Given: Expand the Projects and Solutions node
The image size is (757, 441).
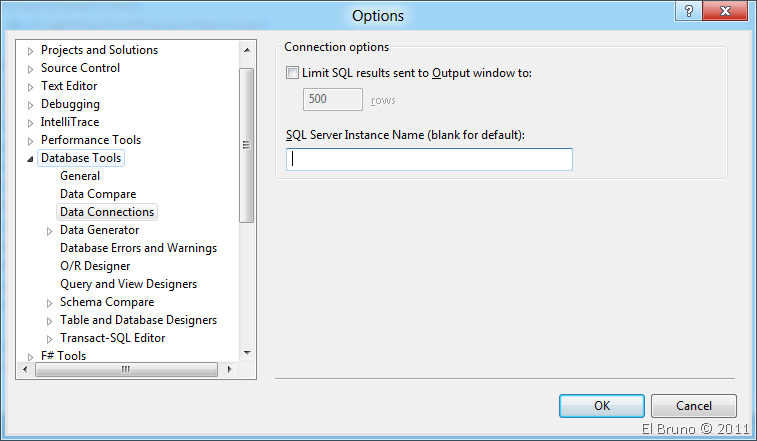Looking at the screenshot, I should click(30, 51).
